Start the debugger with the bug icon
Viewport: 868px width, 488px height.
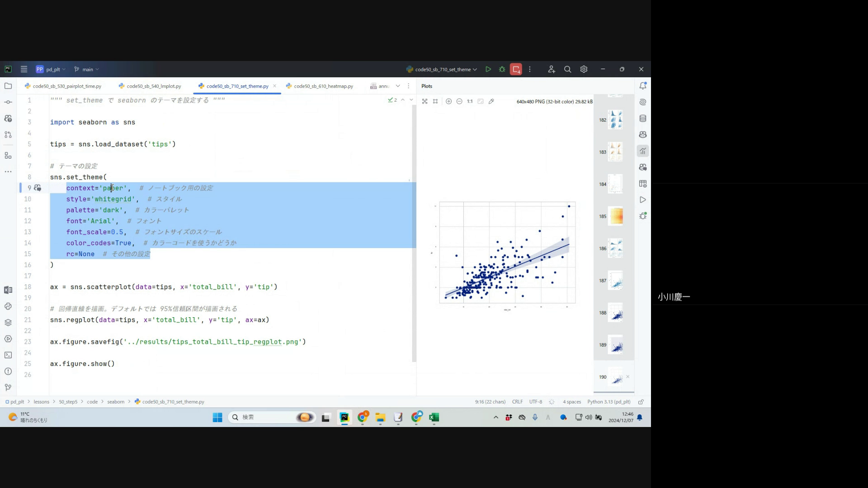pyautogui.click(x=502, y=69)
